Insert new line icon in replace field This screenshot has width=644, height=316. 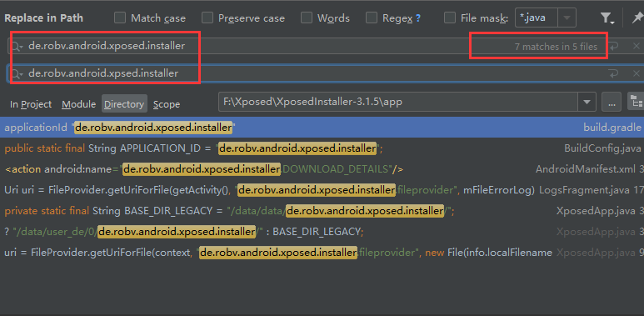coord(613,73)
